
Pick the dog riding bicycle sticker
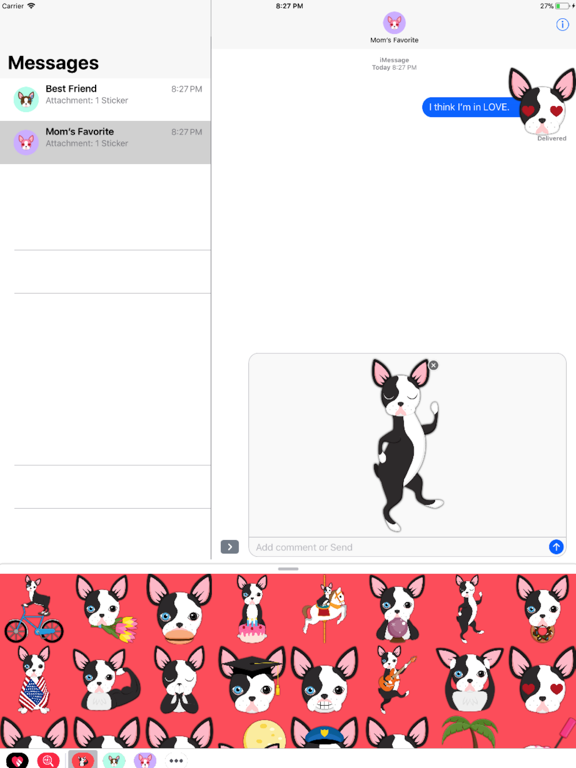(x=33, y=609)
